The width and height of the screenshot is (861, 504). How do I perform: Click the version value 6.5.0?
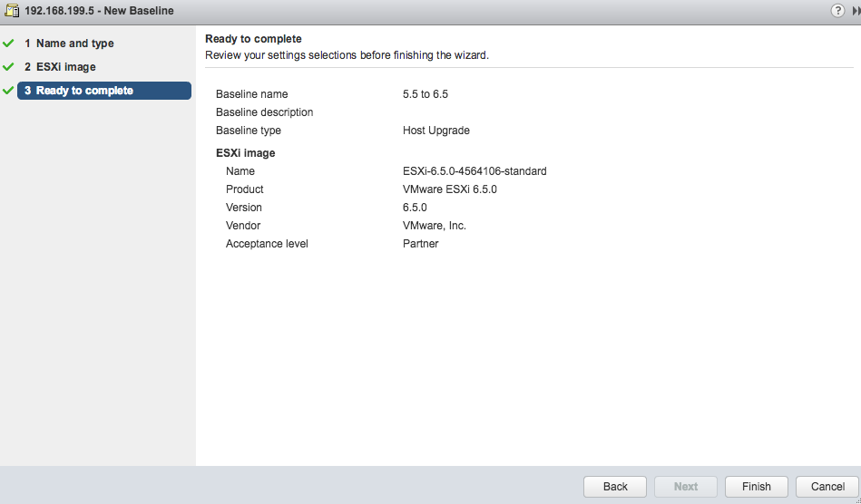click(415, 208)
